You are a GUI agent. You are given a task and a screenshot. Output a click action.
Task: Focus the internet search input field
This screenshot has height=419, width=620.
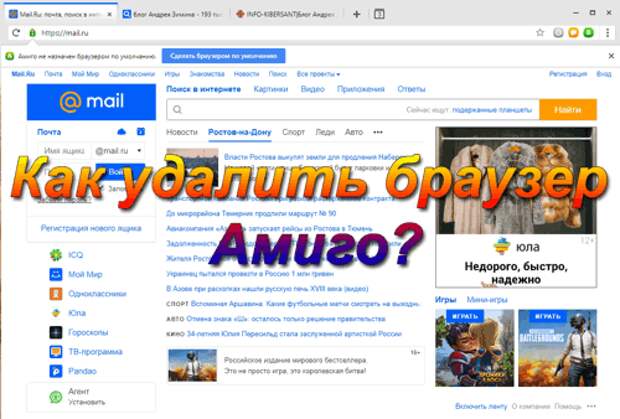[x=353, y=109]
